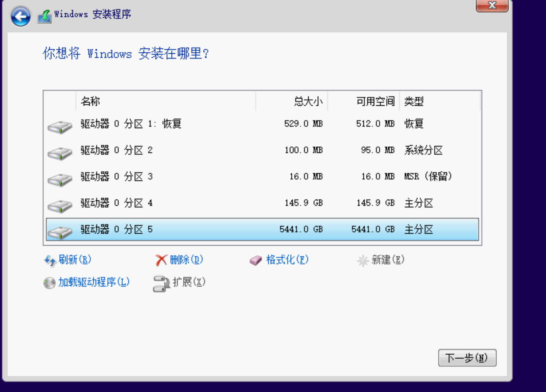The height and width of the screenshot is (392, 546).
Task: Select 驱动器 0 分区 1: 恢复 row name
Action: (x=131, y=124)
